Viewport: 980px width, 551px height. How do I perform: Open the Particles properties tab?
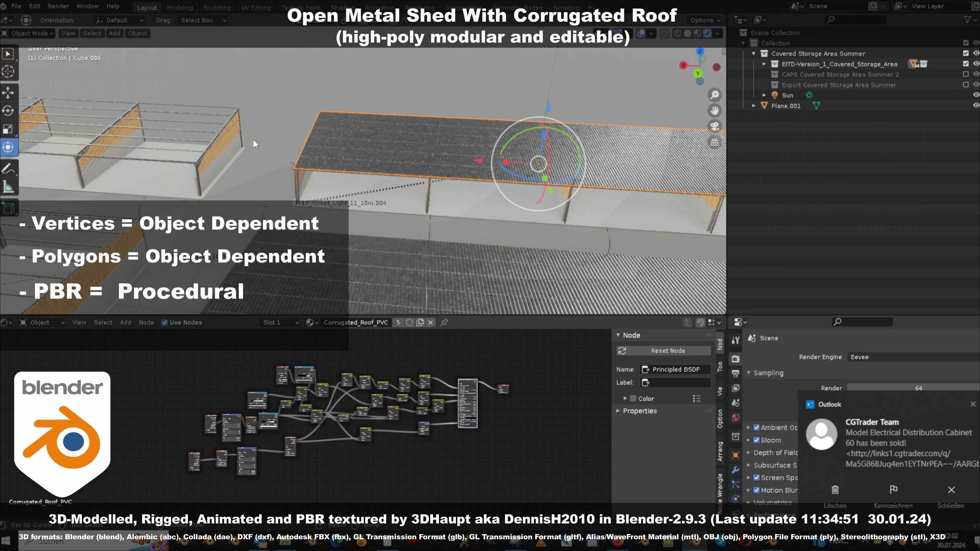735,485
